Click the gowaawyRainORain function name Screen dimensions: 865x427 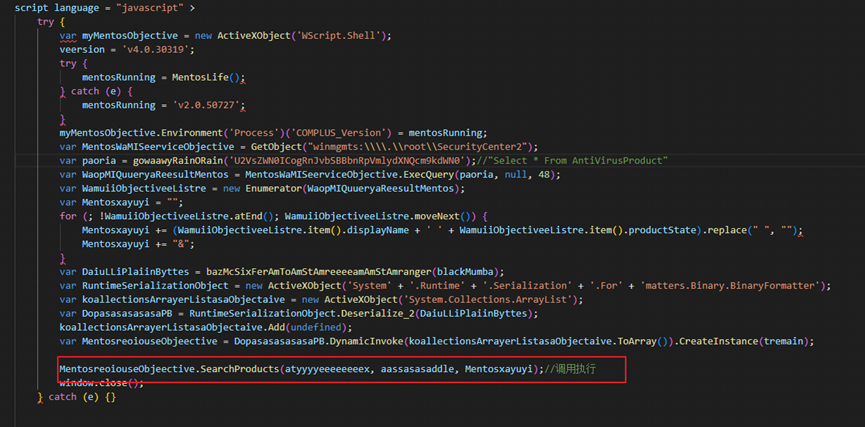[178, 161]
